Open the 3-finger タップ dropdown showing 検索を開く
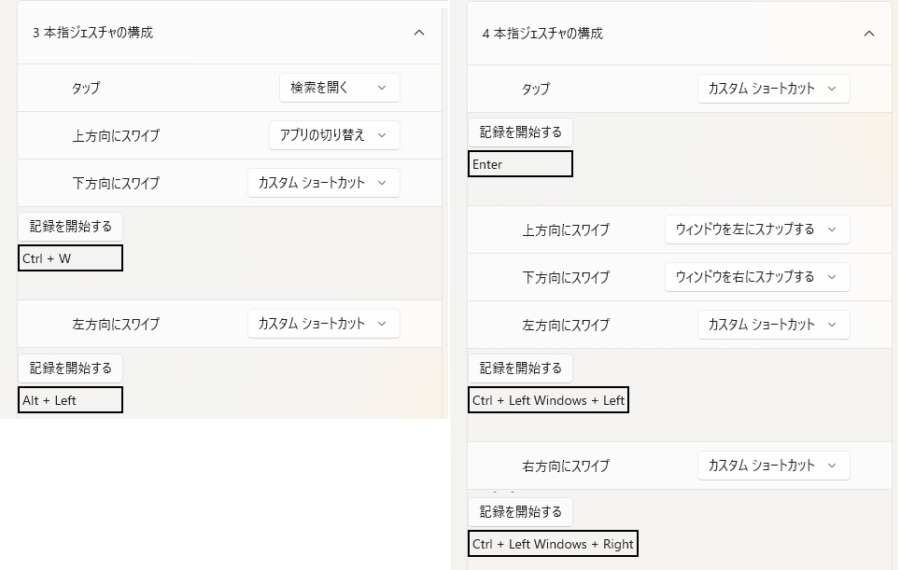Image resolution: width=900 pixels, height=570 pixels. 339,88
